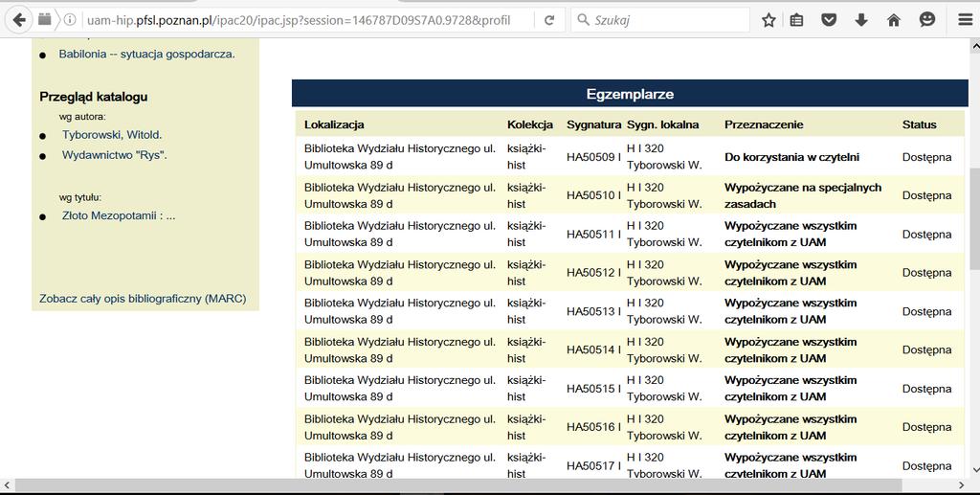Open title link Złoto Mezopotamii : ...

coord(119,216)
